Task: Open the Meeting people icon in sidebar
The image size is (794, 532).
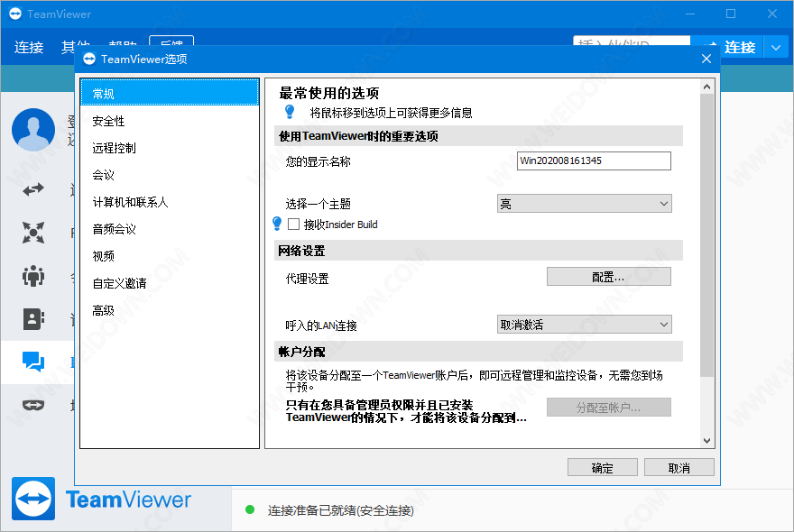Action: (33, 276)
